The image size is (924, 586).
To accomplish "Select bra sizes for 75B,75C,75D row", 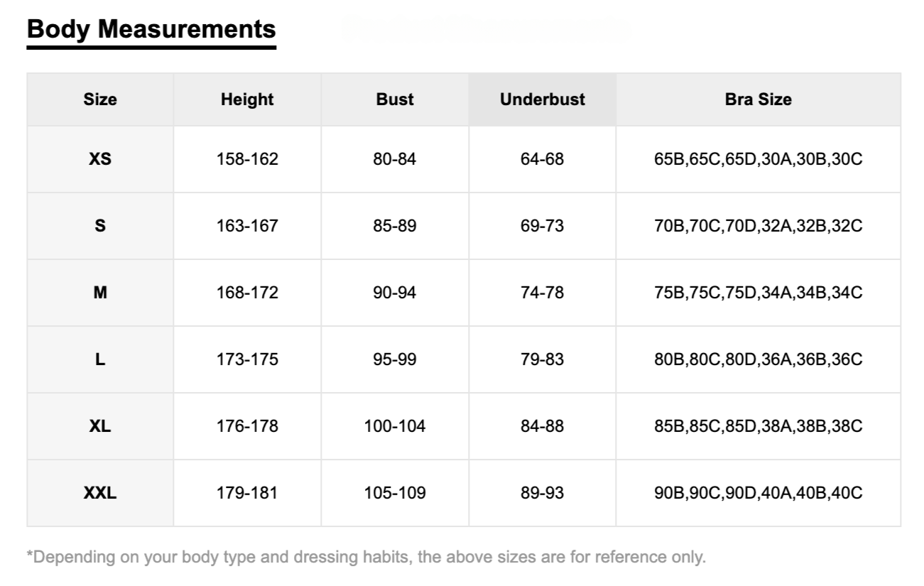I will click(x=759, y=293).
